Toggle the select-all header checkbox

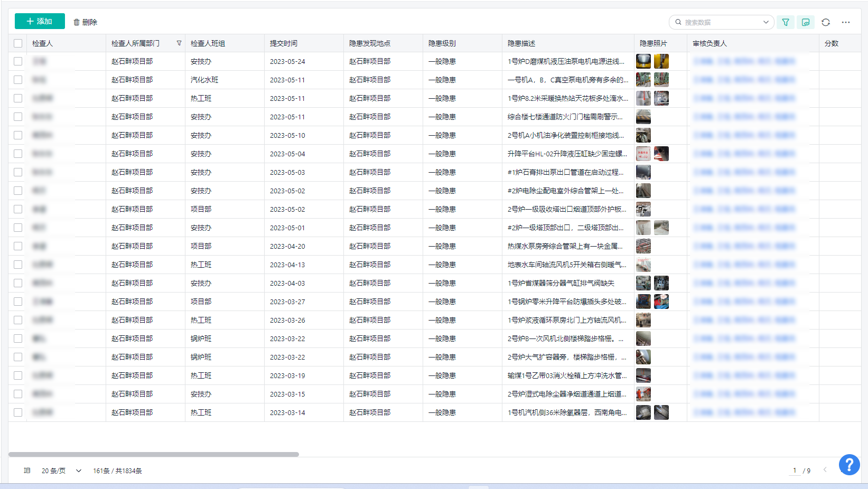point(18,43)
